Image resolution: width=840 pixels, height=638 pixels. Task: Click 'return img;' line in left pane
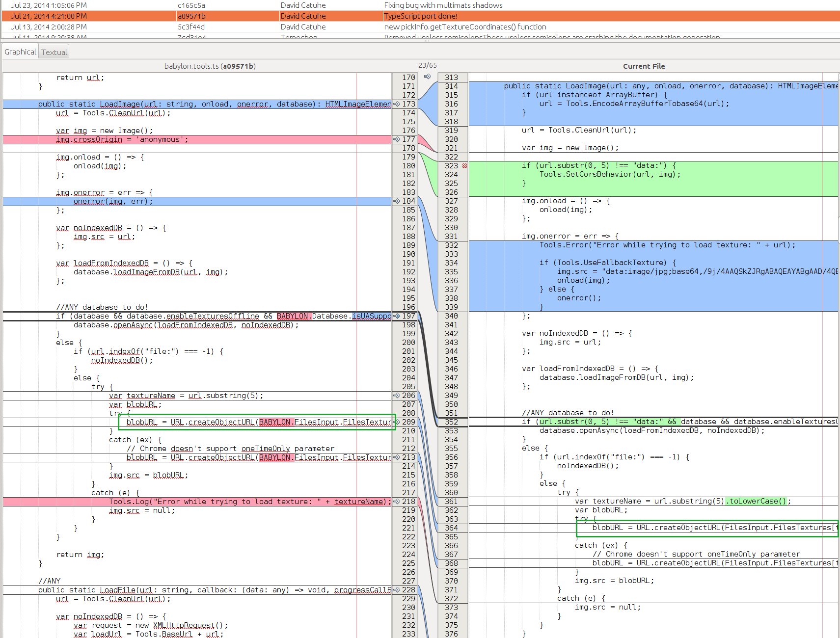click(x=80, y=555)
